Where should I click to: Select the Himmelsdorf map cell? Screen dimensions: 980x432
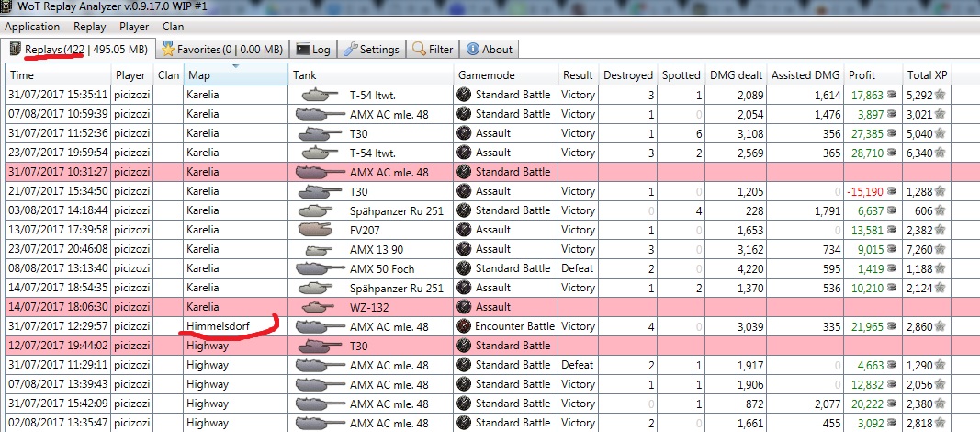pos(236,326)
